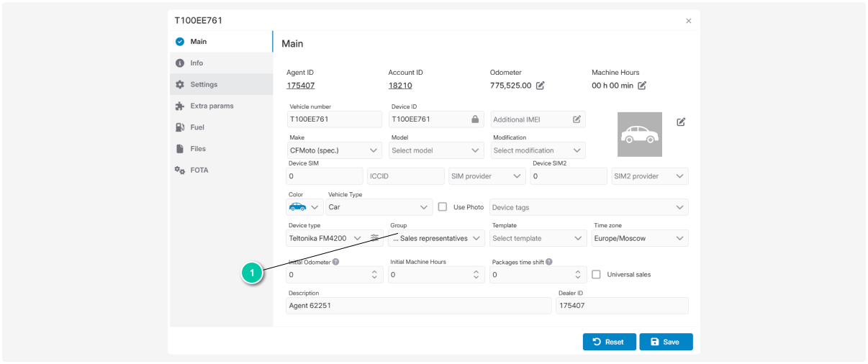Click the edit icon beside vehicle image
This screenshot has height=364, width=868.
(681, 122)
